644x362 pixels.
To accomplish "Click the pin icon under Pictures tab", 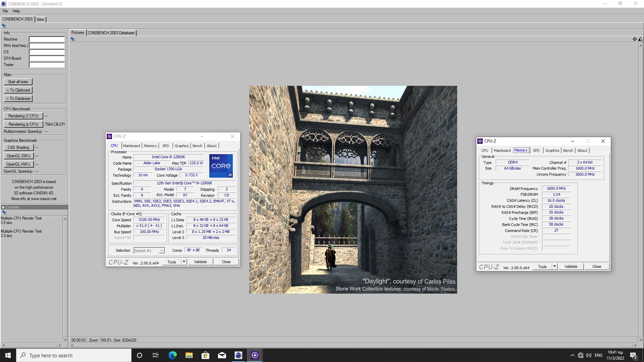I will 73,39.
